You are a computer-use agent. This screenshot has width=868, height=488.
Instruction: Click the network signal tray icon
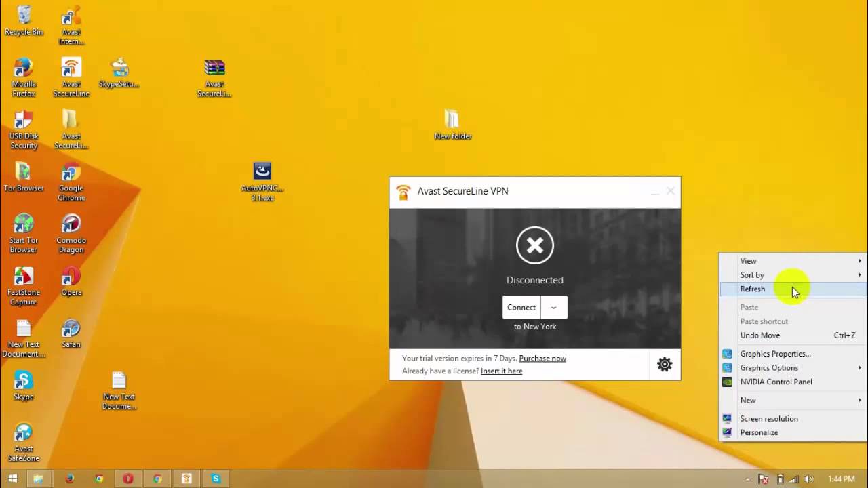(794, 479)
